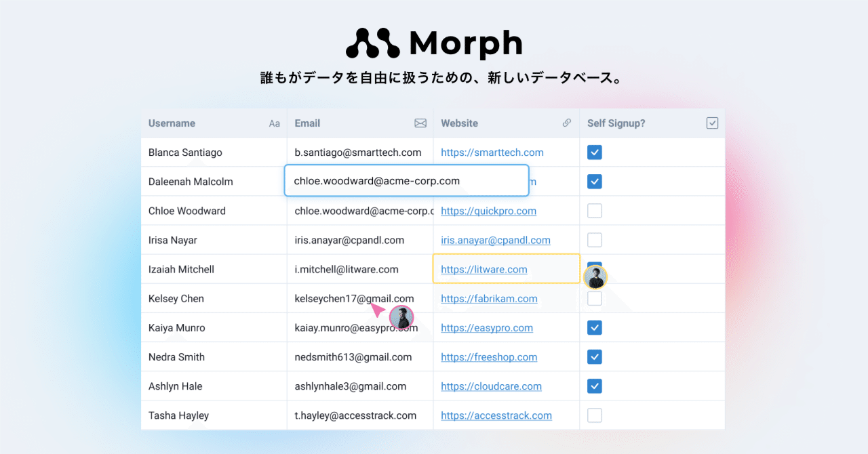This screenshot has height=454, width=868.
Task: Click the email edit field showing chloe.woodward@acme-corp.com
Action: click(x=406, y=180)
